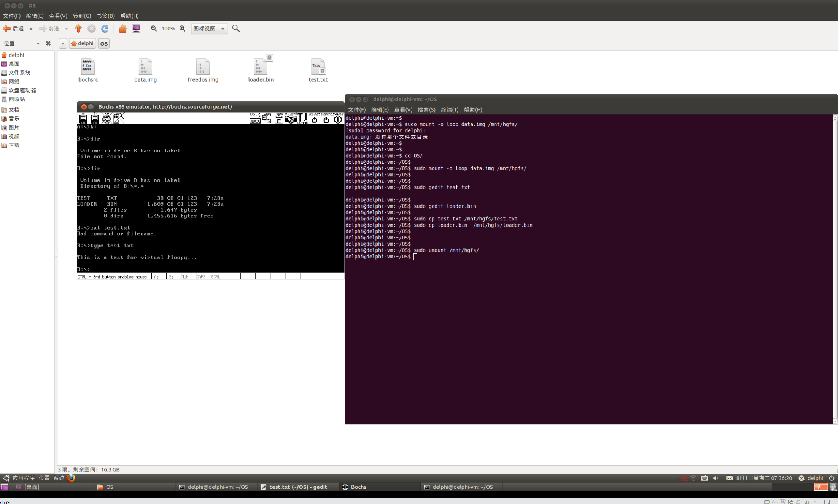The height and width of the screenshot is (504, 838).
Task: Click Bochs snapshot camera icon
Action: 291,119
